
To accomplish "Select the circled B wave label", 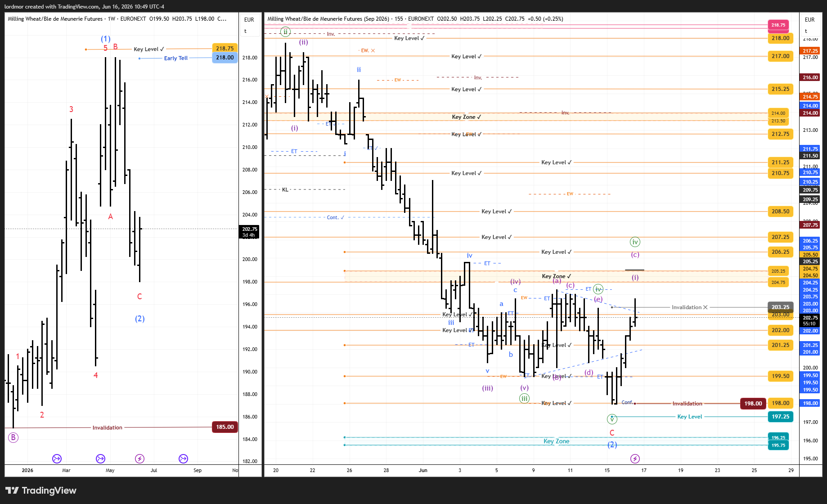I will point(13,437).
